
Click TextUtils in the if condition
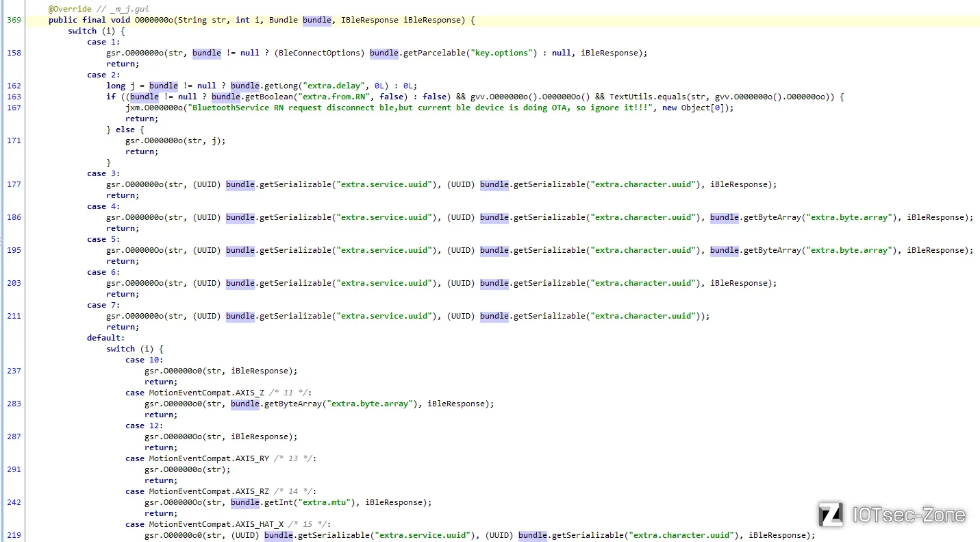point(631,97)
